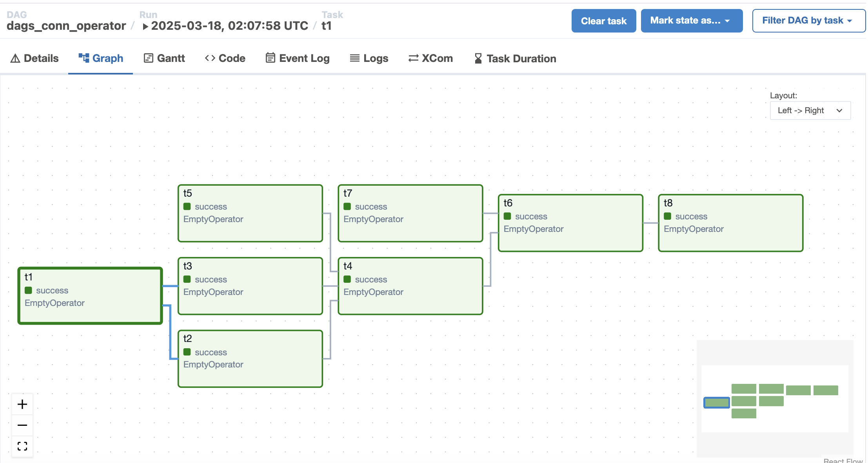This screenshot has height=463, width=868.
Task: Click the zoom in plus button
Action: 22,404
